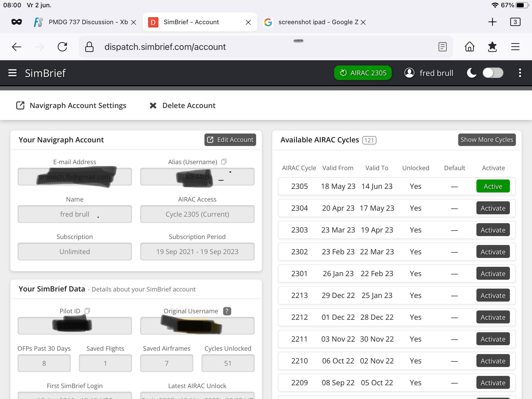Activate AIRAC cycle 2304
532x399 pixels.
[493, 208]
